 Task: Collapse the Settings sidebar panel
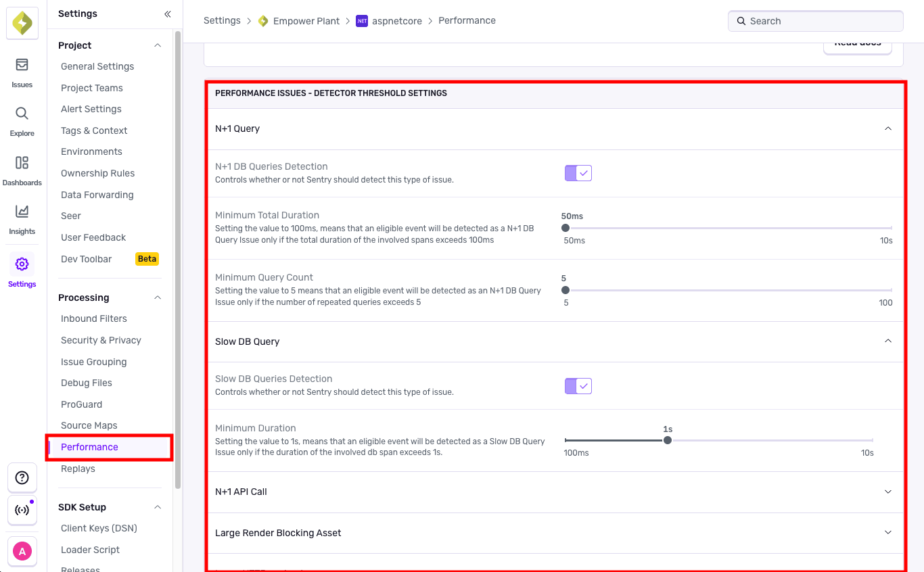[x=167, y=14]
